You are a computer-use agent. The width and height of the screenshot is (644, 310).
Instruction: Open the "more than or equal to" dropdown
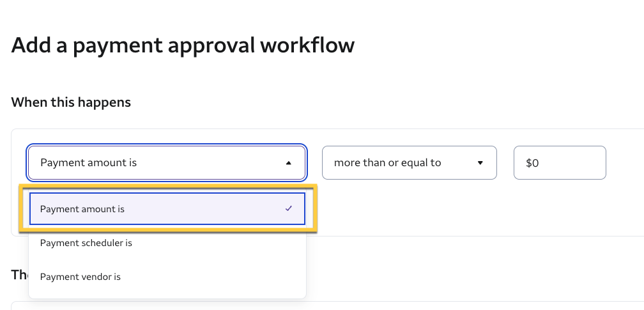pos(409,163)
